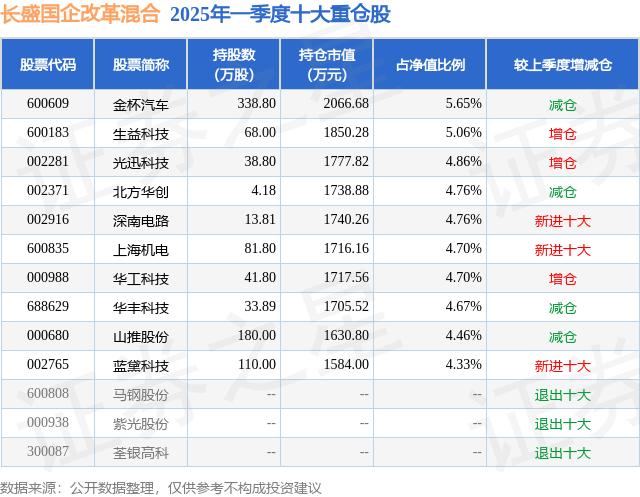Click the 较上季度增减仓 column header

(x=563, y=64)
